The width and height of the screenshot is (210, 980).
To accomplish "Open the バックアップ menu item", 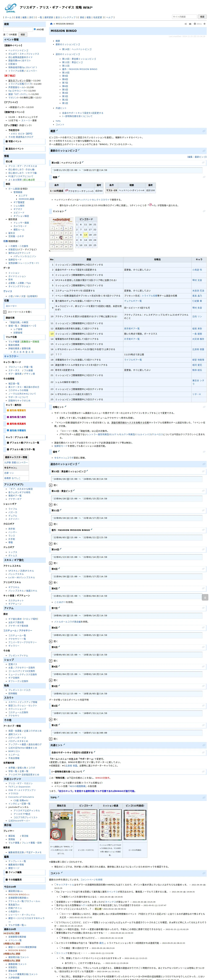I will 69,17.
